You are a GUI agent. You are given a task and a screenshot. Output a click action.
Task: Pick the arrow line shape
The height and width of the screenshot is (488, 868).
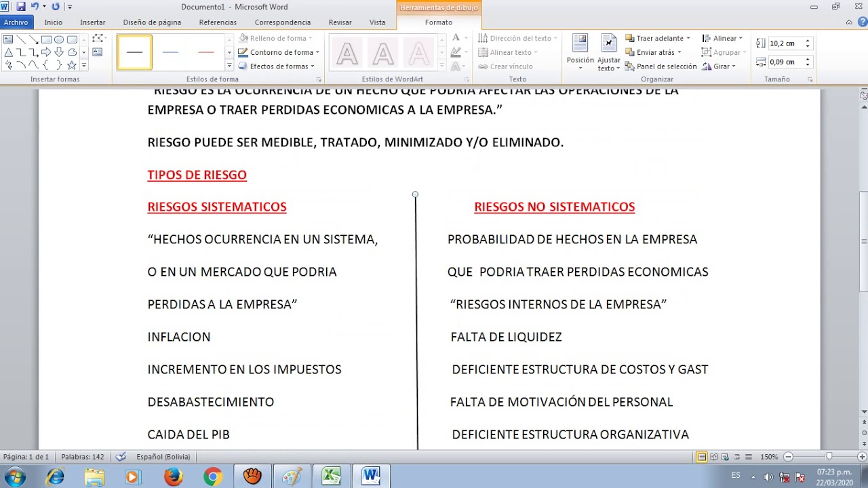(34, 39)
